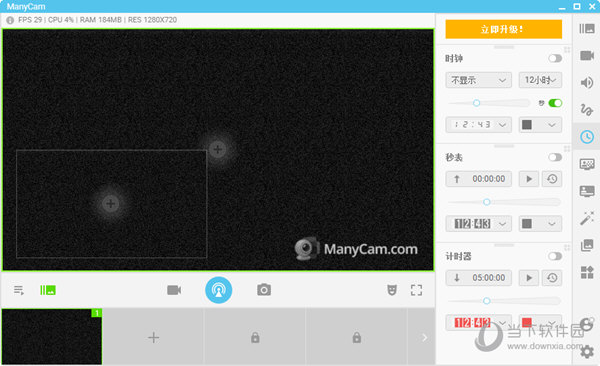The height and width of the screenshot is (366, 600).
Task: Add a new preset with plus slot
Action: click(x=153, y=337)
